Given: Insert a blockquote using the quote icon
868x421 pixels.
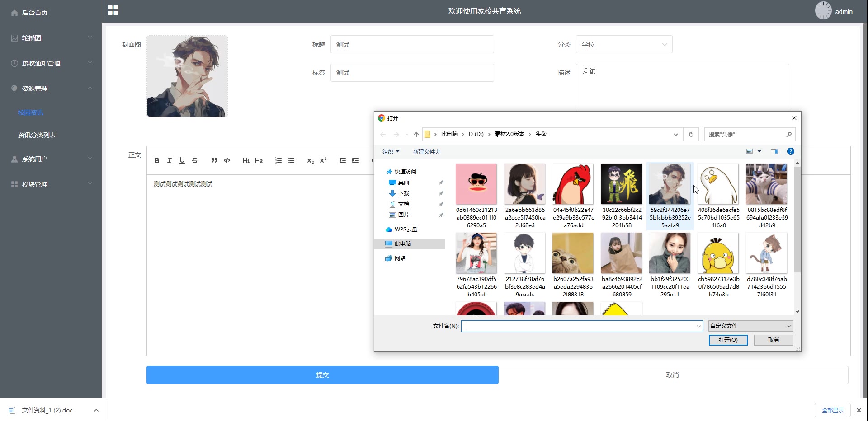Looking at the screenshot, I should [214, 160].
